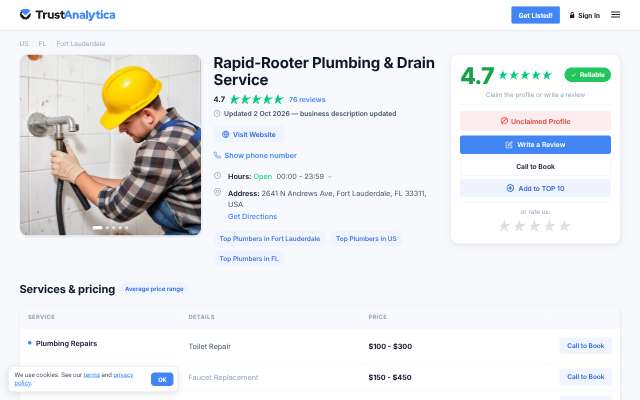Click the phone handset icon
640x400 pixels.
[217, 155]
